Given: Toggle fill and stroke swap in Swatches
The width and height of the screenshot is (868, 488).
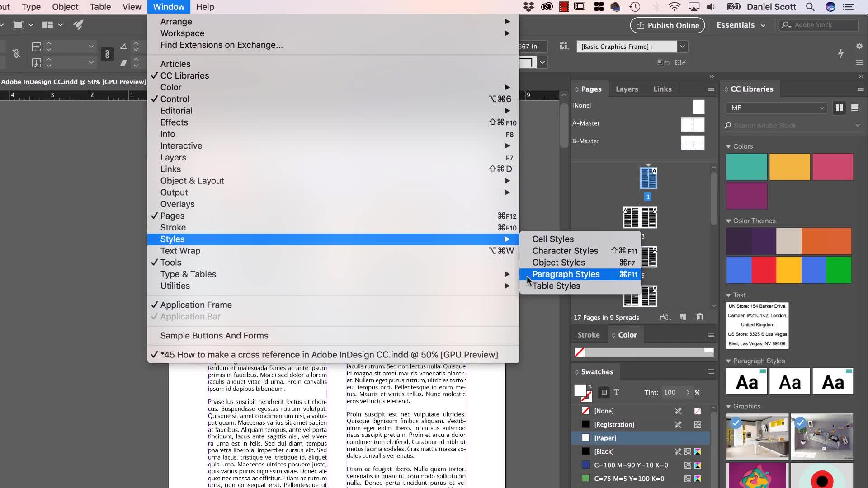Looking at the screenshot, I should click(x=590, y=386).
